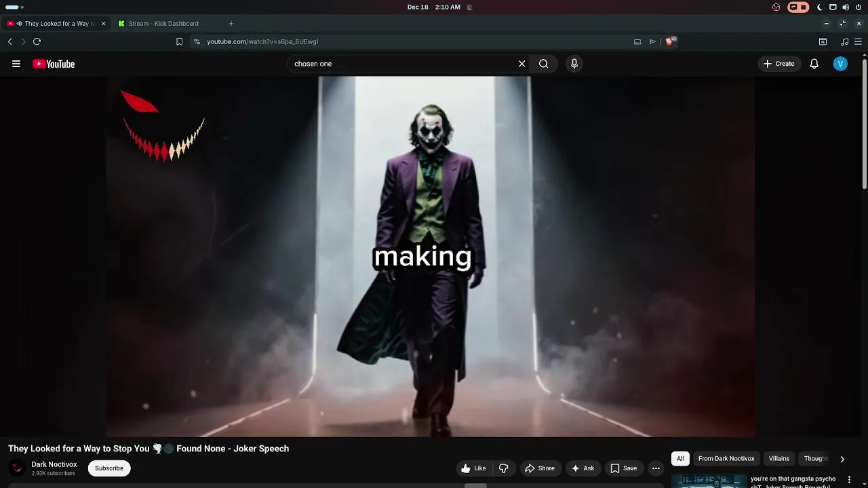Select the Villains filter chip
This screenshot has height=488, width=868.
[779, 459]
